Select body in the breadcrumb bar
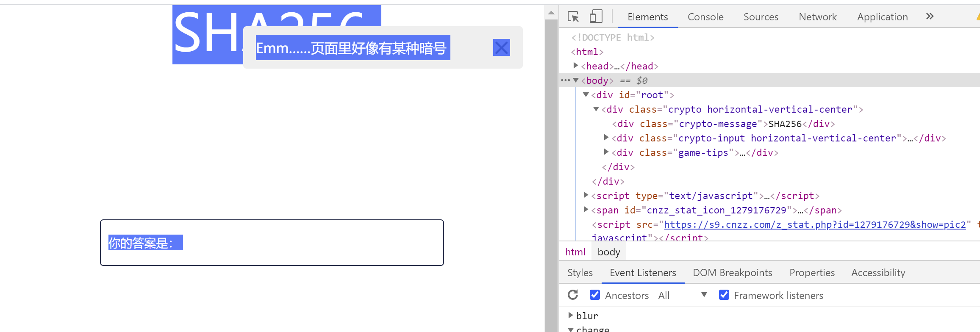The image size is (980, 332). (x=609, y=252)
